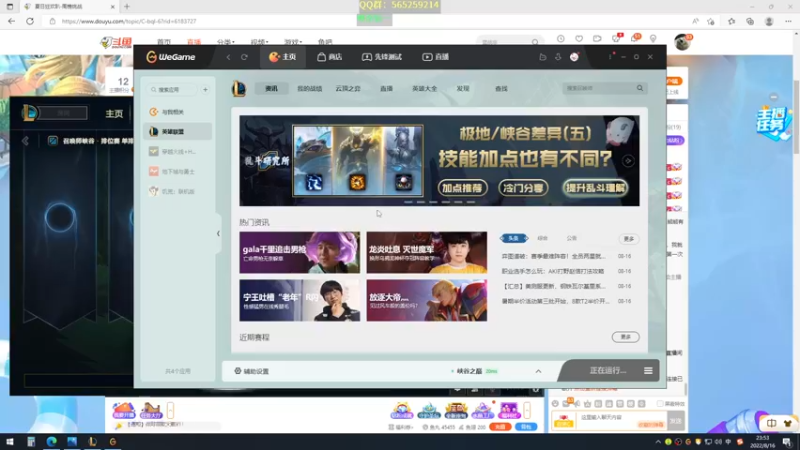Open the 【汇总】 news headline
The width and height of the screenshot is (800, 450).
click(x=554, y=286)
